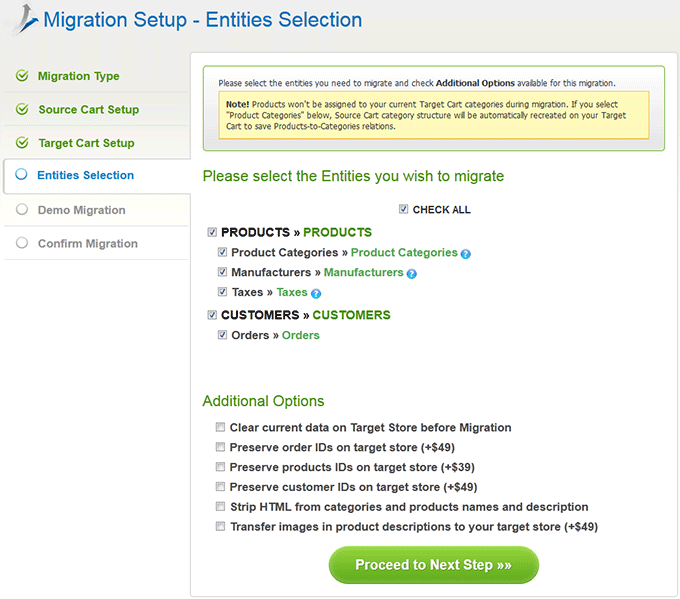The height and width of the screenshot is (599, 680).
Task: Click the circle icon beside Demo Migration
Action: tap(22, 209)
